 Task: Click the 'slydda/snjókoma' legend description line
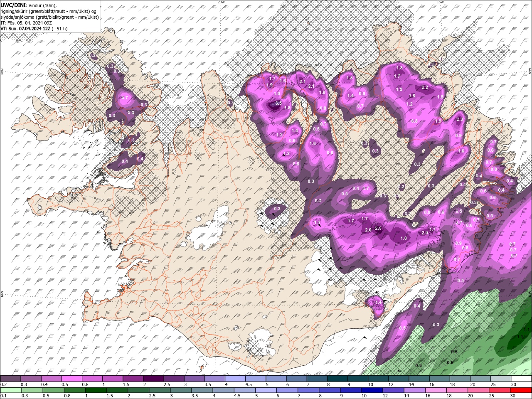coord(49,17)
